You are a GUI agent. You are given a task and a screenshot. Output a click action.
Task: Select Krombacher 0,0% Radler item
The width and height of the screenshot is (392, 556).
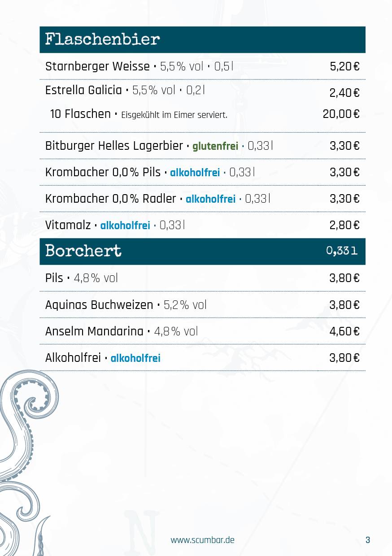pos(202,199)
